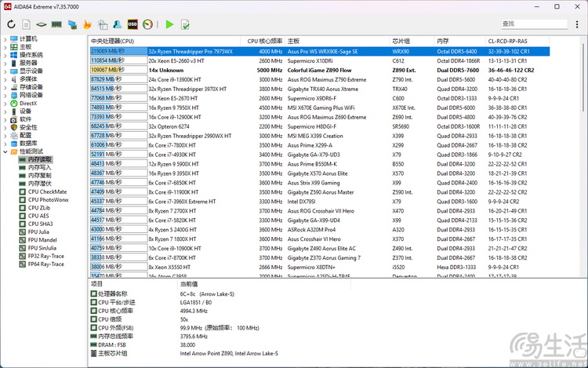Select the 14x Unknown result row
588x368 pixels.
pos(320,70)
